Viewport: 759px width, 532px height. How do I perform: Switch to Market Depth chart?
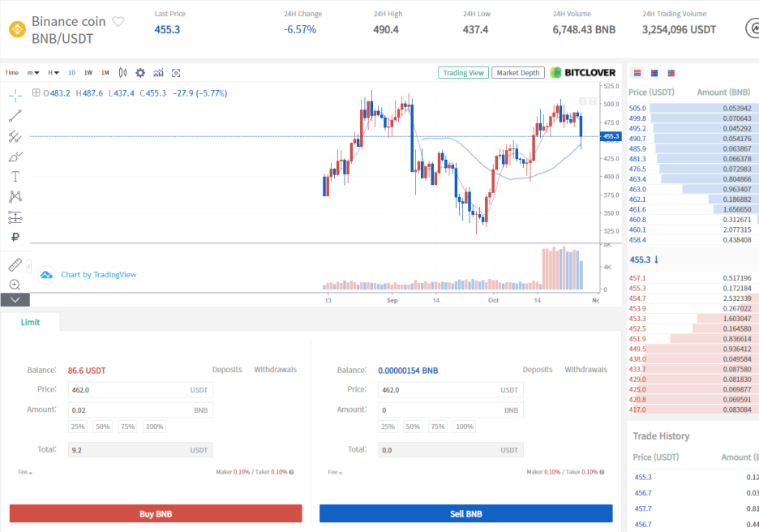pos(518,73)
